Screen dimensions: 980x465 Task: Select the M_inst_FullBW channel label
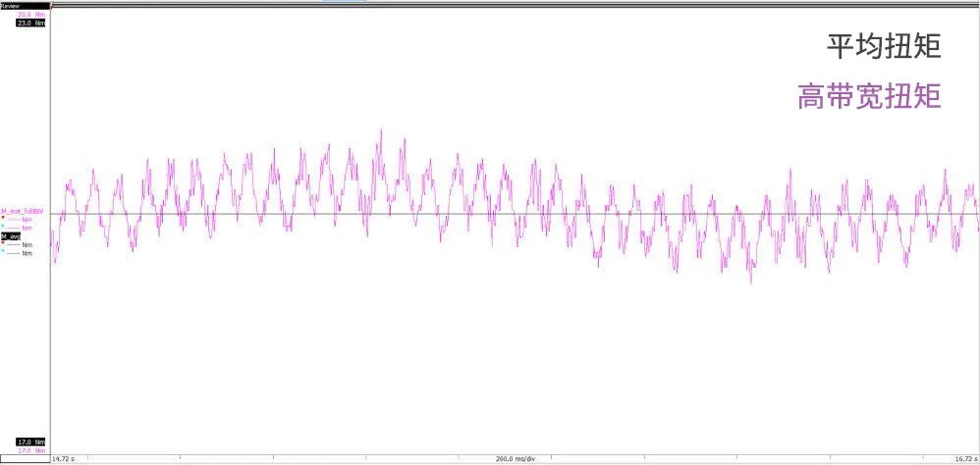point(23,211)
